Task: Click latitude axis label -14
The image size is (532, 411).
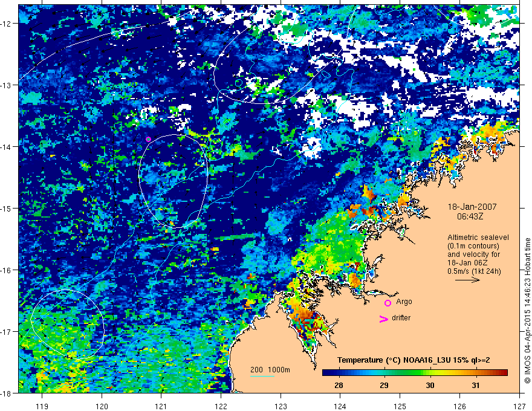Action: (x=6, y=147)
